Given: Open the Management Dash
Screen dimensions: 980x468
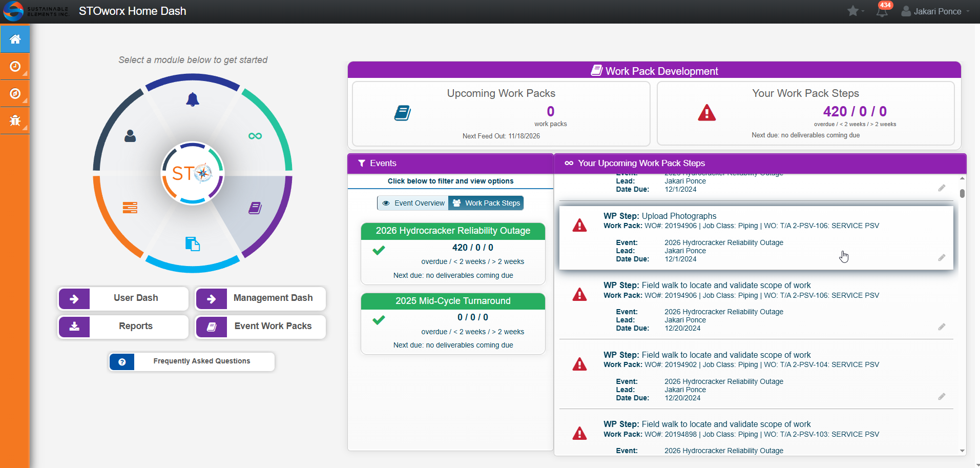Looking at the screenshot, I should tap(260, 298).
